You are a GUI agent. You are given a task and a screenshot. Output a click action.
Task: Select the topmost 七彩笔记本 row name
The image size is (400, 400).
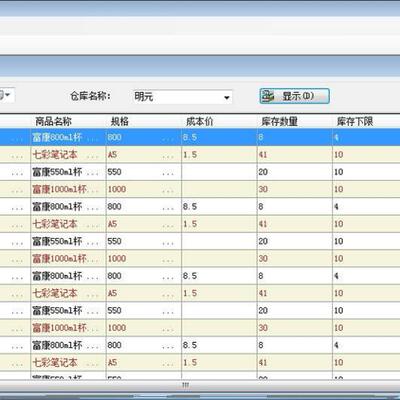pos(55,155)
